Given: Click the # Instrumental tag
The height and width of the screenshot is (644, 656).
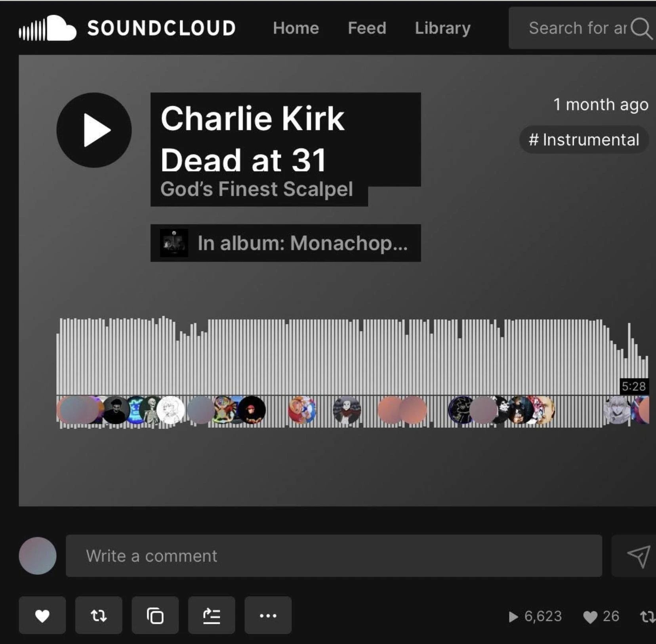Looking at the screenshot, I should point(584,140).
